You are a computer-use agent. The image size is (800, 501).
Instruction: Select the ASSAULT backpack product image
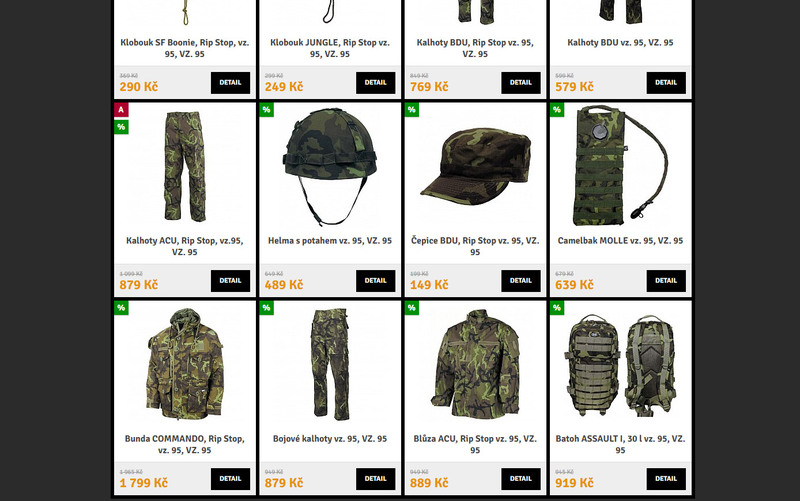point(620,365)
